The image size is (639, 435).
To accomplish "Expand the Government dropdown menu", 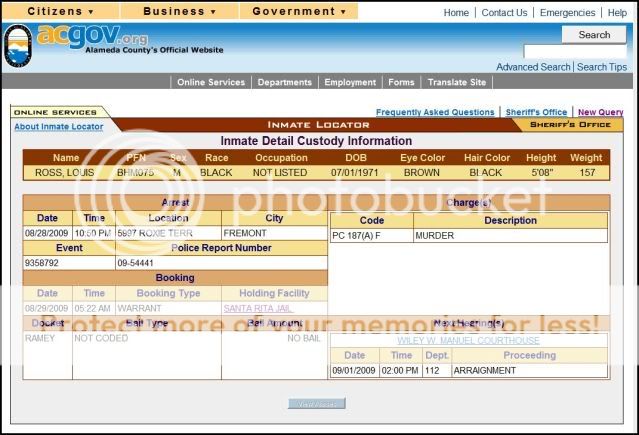I will 298,12.
